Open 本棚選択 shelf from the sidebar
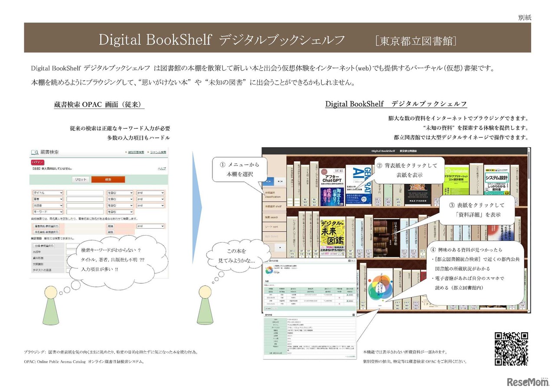The height and width of the screenshot is (392, 555). click(274, 206)
